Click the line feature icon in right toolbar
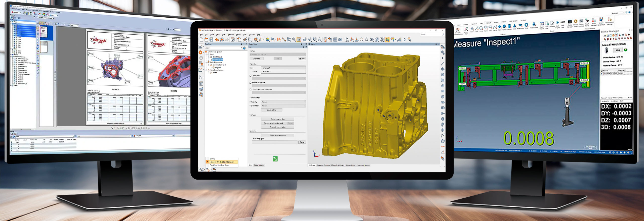The image size is (644, 221). click(x=442, y=64)
